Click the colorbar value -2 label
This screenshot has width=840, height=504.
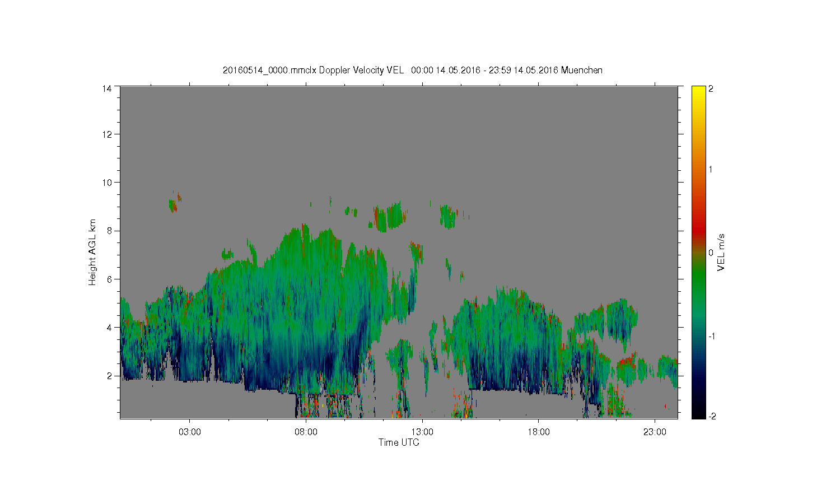(712, 416)
